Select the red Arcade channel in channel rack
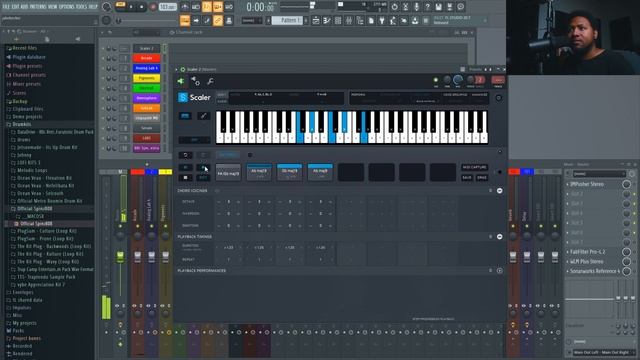640x360 pixels. click(x=146, y=58)
